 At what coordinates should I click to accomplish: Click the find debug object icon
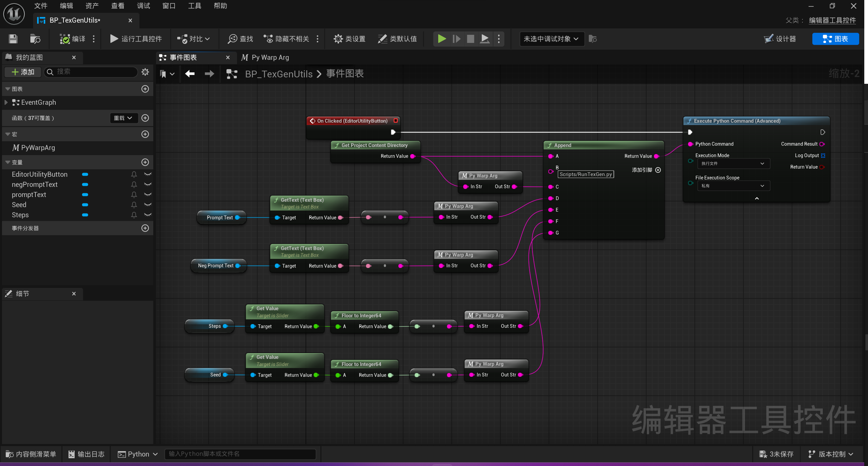click(593, 39)
